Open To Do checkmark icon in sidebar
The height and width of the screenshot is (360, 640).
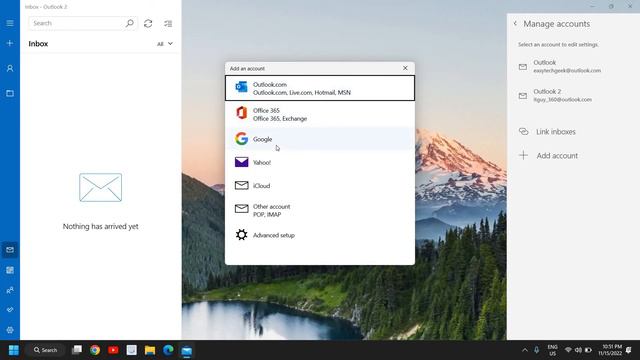pos(10,310)
